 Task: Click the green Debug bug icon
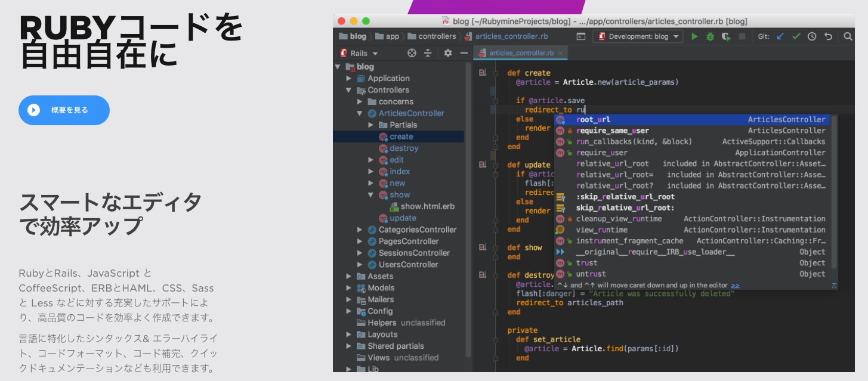tap(710, 36)
